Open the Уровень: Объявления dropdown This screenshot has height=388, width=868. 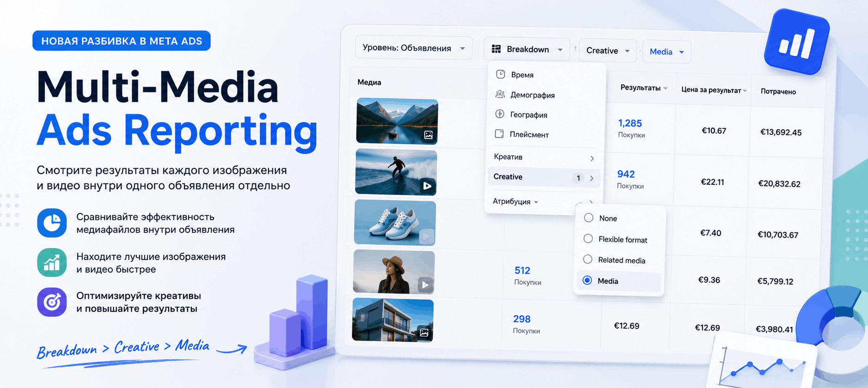pyautogui.click(x=413, y=48)
